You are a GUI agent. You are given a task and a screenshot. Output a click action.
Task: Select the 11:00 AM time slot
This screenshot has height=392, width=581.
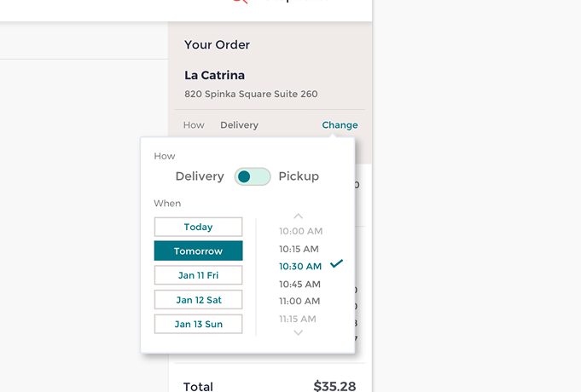click(299, 301)
